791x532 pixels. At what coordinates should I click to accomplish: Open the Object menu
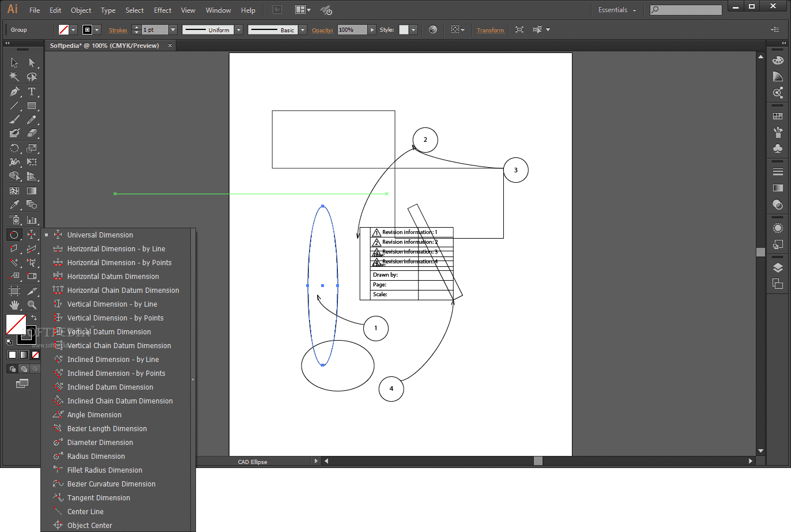click(x=81, y=10)
